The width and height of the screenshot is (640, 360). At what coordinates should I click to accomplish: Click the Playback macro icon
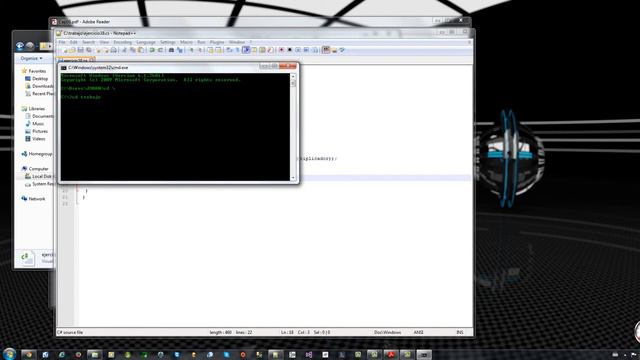click(x=298, y=50)
